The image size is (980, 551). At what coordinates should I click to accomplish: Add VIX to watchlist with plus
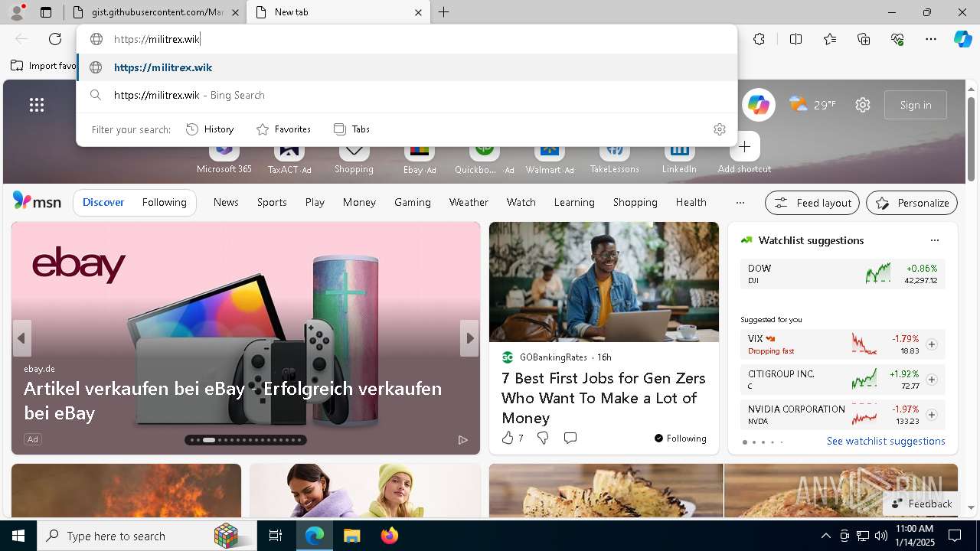coord(932,344)
